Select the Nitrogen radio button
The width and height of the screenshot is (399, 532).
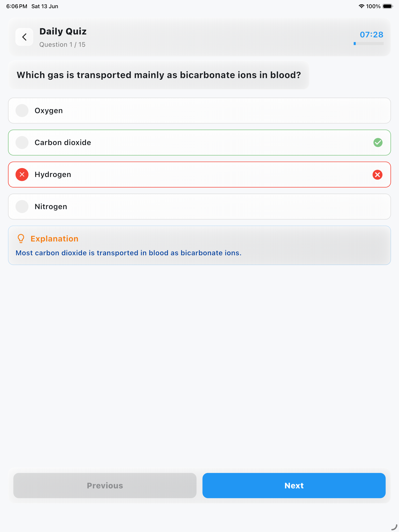click(x=22, y=207)
